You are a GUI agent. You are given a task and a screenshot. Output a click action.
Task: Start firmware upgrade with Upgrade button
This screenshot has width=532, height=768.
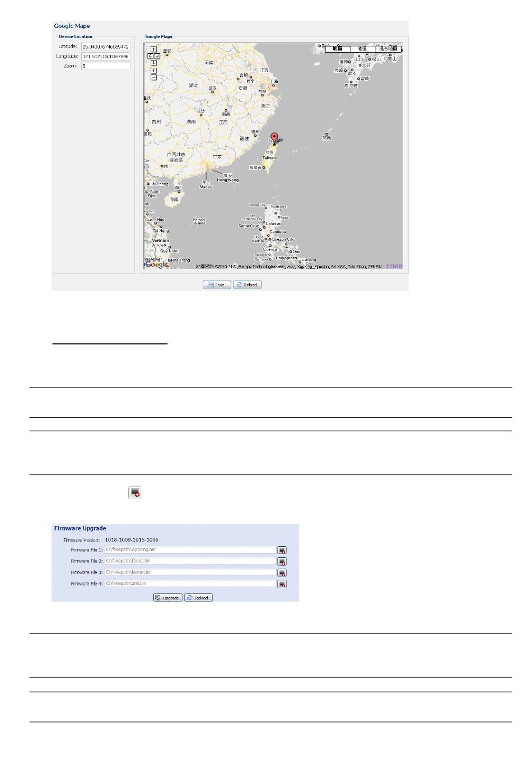[167, 598]
